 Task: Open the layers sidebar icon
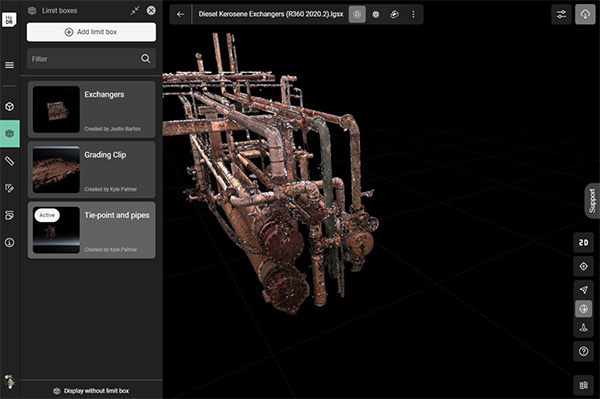coord(10,215)
